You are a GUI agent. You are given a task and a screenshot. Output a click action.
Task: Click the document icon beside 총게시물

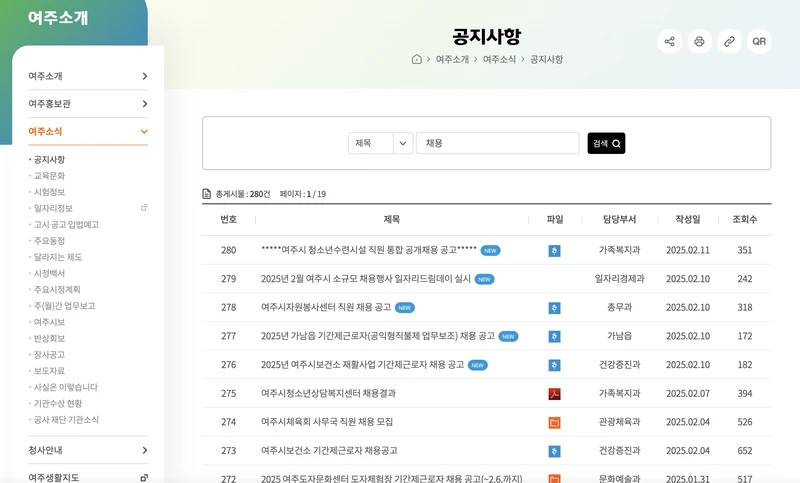coord(206,194)
